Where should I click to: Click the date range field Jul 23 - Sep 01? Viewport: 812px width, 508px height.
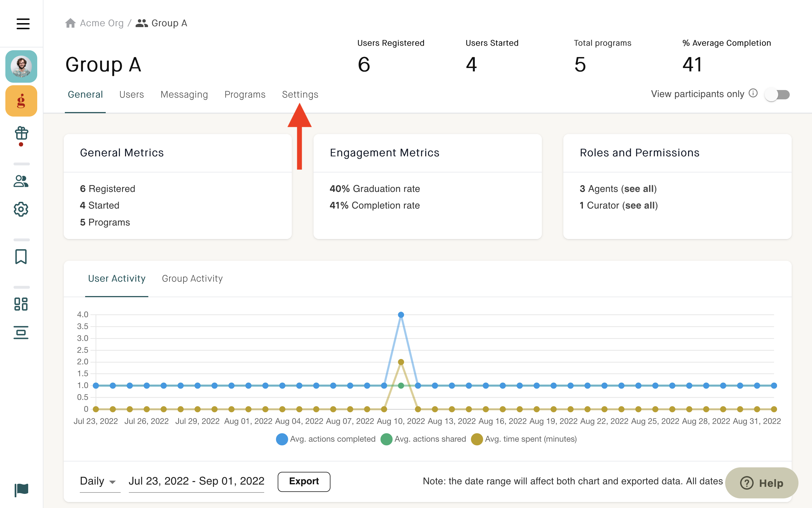pos(197,481)
